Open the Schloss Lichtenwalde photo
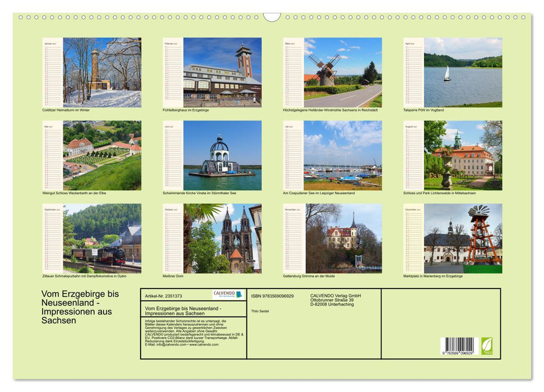 [x=463, y=156]
